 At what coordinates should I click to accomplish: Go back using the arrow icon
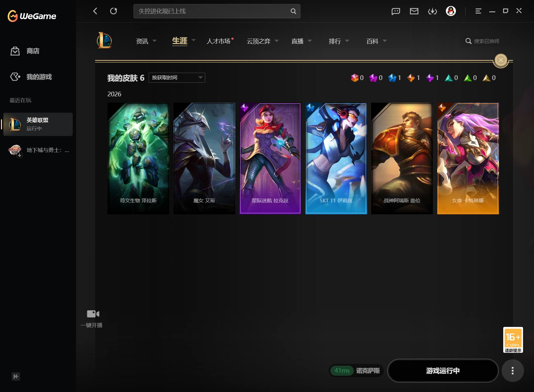tap(95, 11)
